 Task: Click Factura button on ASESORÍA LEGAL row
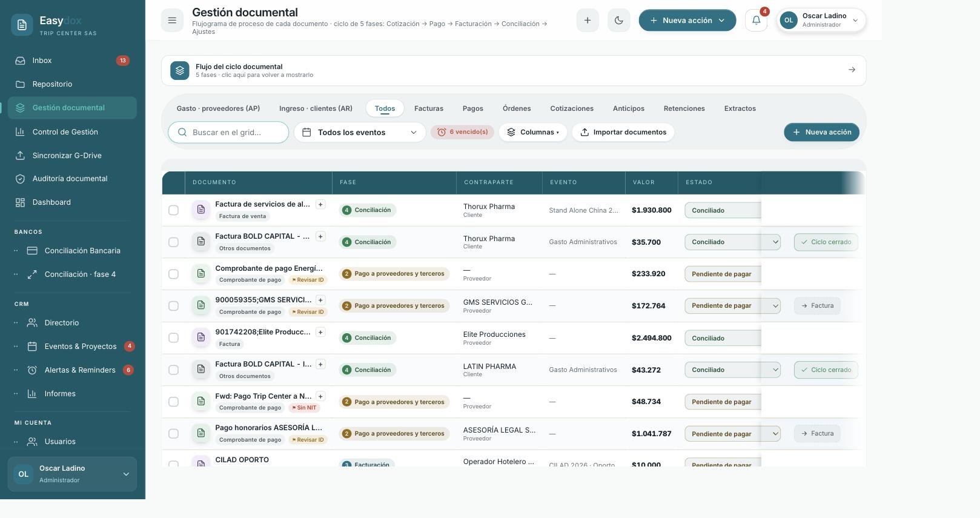(x=817, y=434)
